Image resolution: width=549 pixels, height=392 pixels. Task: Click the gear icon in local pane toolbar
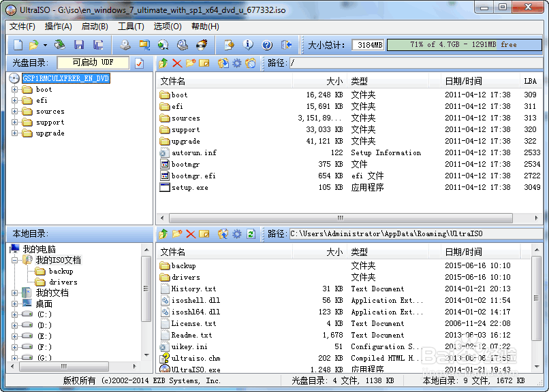tap(237, 234)
